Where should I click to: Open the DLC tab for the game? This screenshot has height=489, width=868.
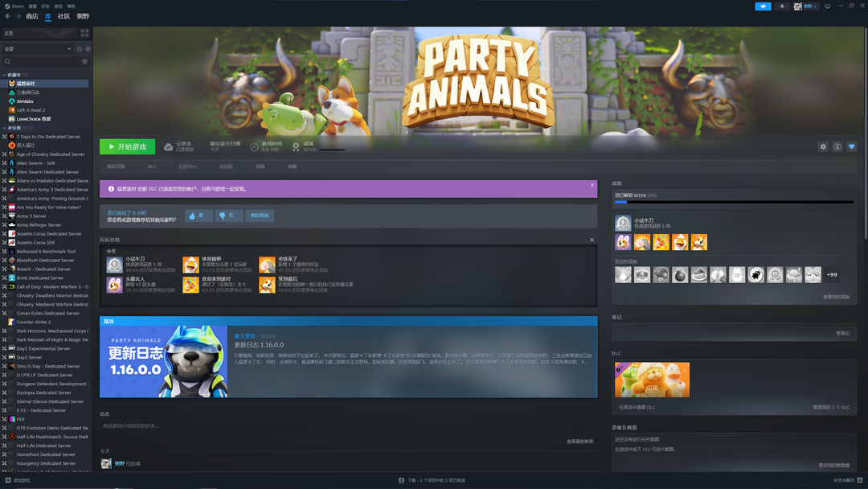point(152,166)
